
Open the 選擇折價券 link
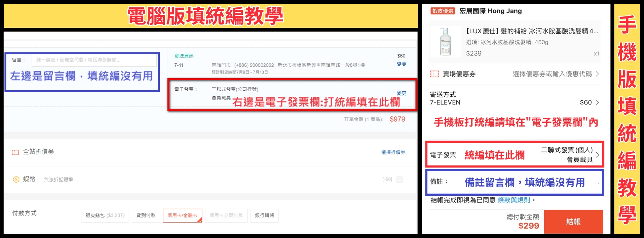[x=393, y=152]
